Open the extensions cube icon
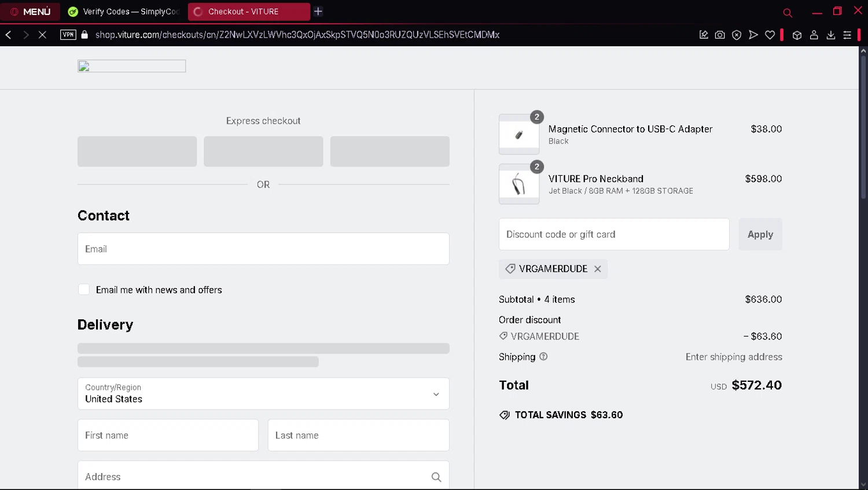 (797, 35)
